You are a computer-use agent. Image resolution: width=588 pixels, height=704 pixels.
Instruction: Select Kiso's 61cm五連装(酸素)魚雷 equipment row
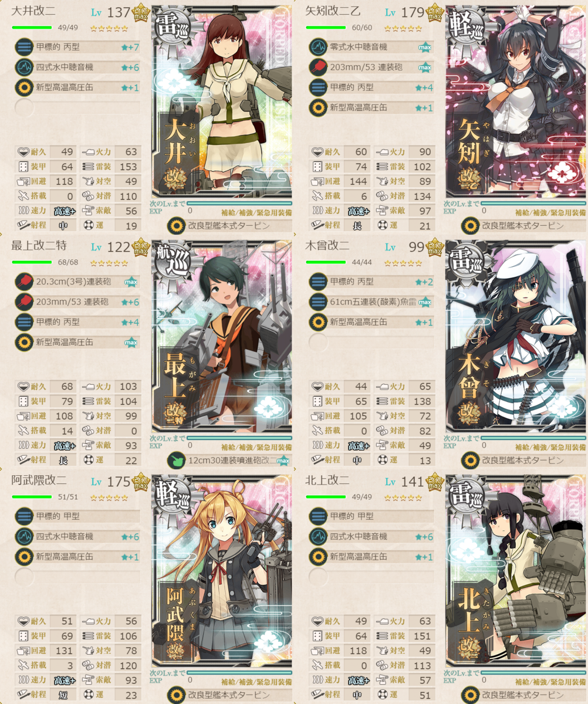pyautogui.click(x=370, y=302)
